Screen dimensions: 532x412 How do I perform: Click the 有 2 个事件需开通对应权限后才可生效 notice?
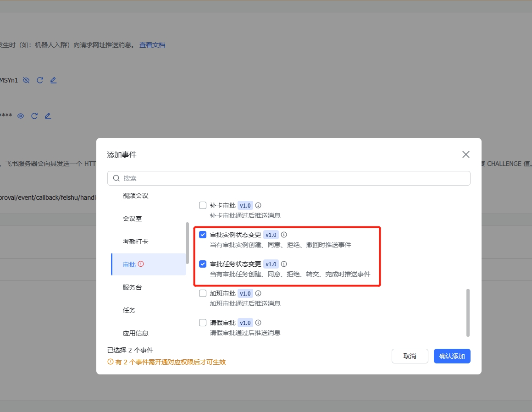pyautogui.click(x=170, y=362)
